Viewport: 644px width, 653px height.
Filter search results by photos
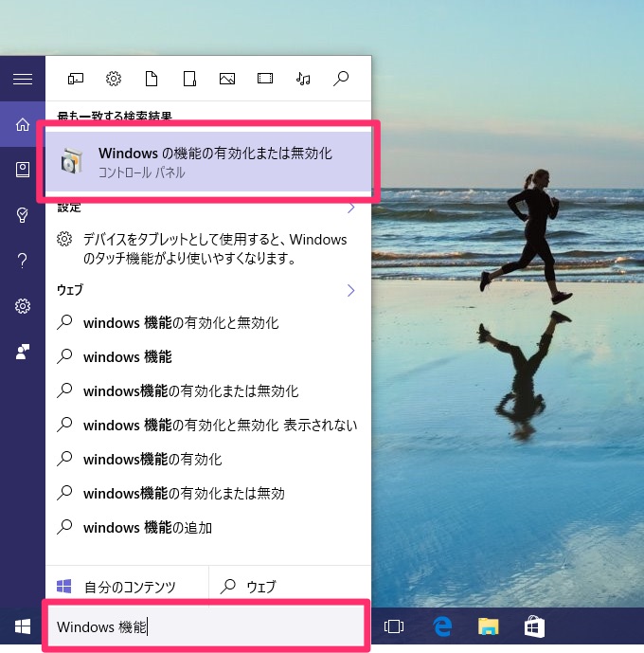[x=227, y=79]
